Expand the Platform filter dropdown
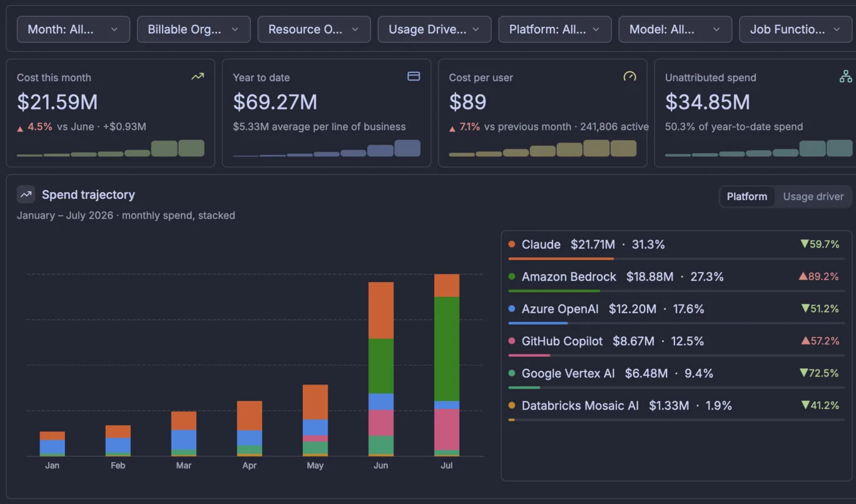This screenshot has height=504, width=856. 555,29
